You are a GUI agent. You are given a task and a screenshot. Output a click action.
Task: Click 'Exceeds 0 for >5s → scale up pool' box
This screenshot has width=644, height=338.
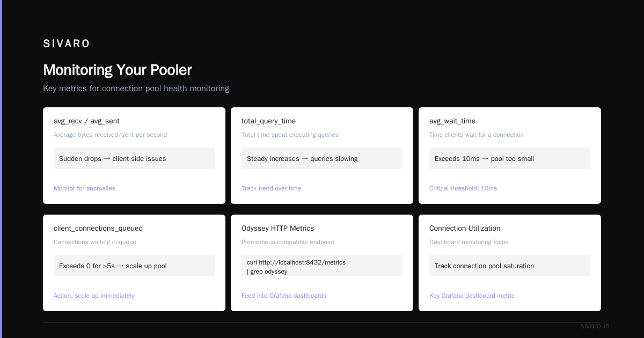(x=134, y=266)
